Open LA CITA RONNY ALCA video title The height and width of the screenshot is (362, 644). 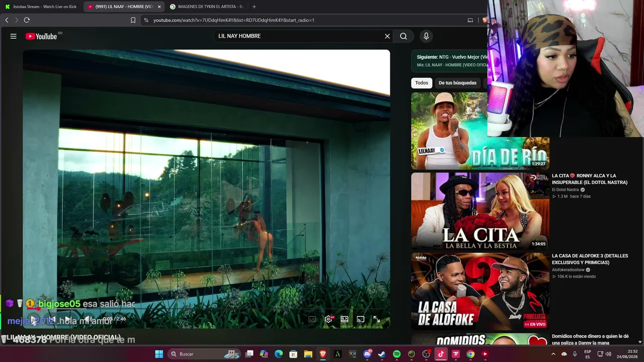pyautogui.click(x=590, y=179)
